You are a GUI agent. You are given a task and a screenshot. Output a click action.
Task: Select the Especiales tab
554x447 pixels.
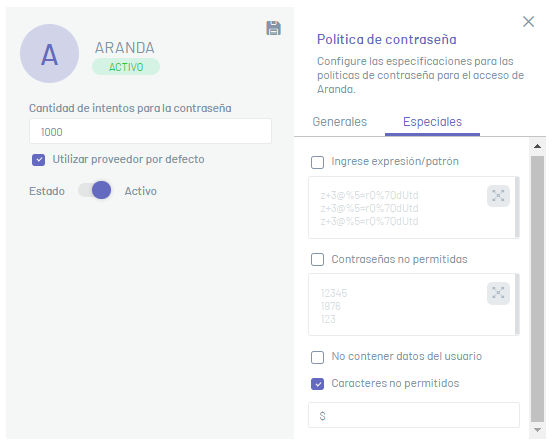click(432, 122)
